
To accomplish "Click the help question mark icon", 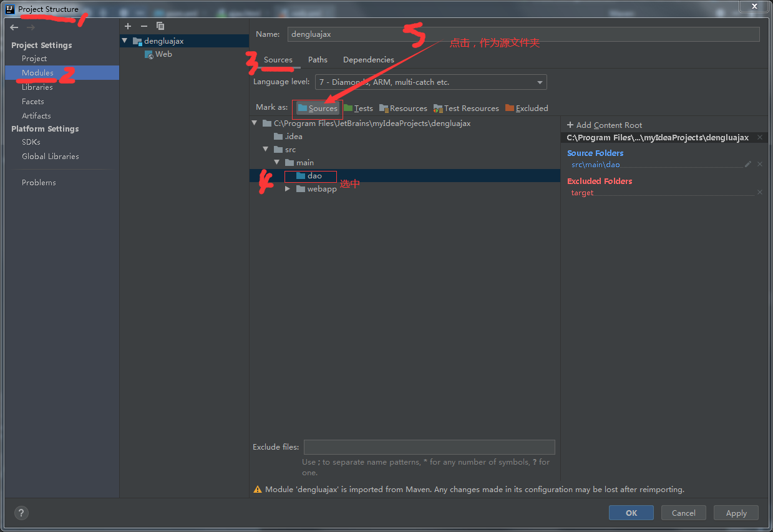I will pyautogui.click(x=21, y=513).
